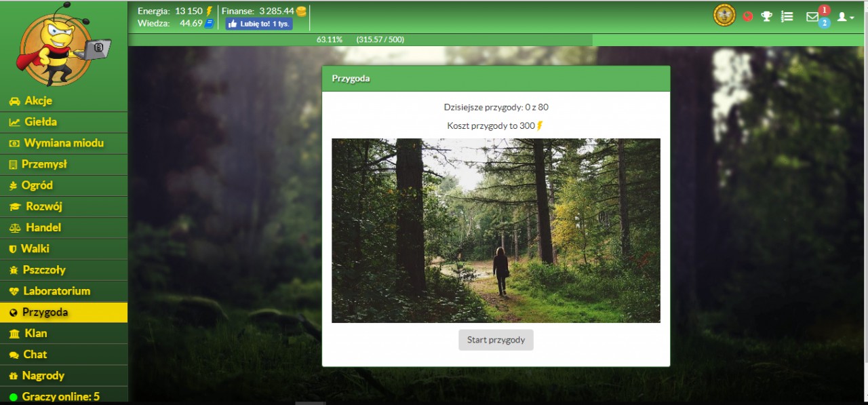Click the lightning icon next to Energia value

pos(210,11)
